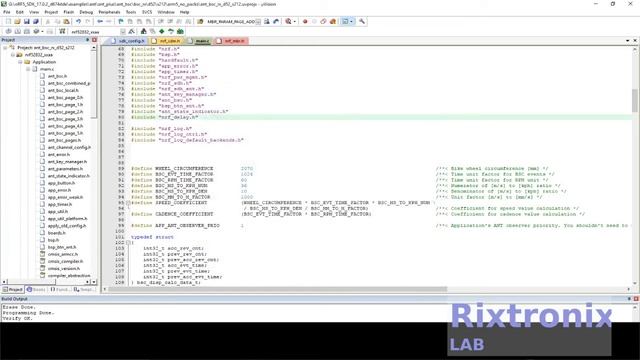Collapse the Application folder group

pyautogui.click(x=20, y=62)
